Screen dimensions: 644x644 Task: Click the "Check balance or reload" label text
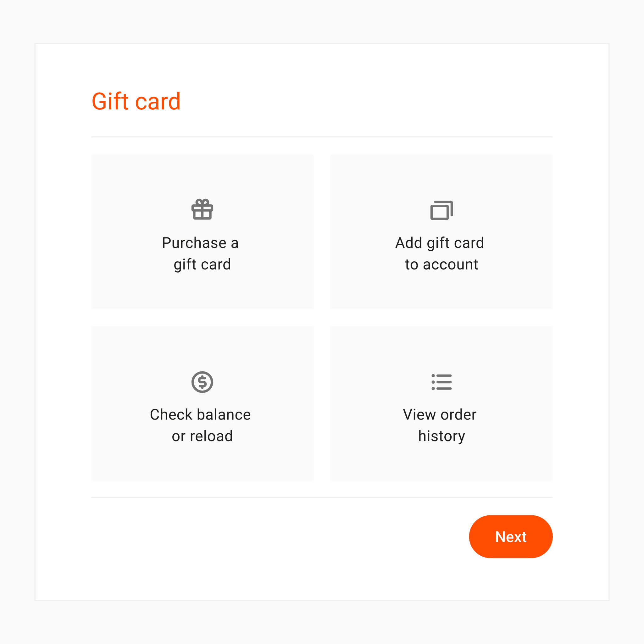[201, 425]
